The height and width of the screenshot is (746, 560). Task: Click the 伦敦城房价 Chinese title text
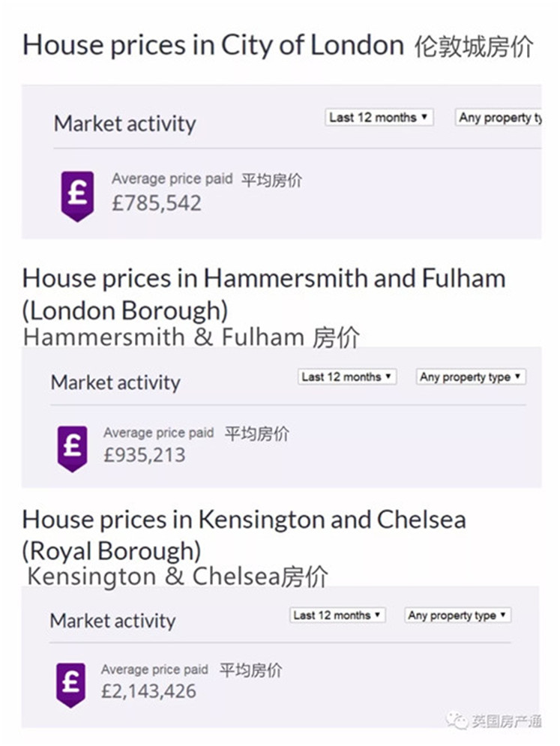click(x=474, y=47)
